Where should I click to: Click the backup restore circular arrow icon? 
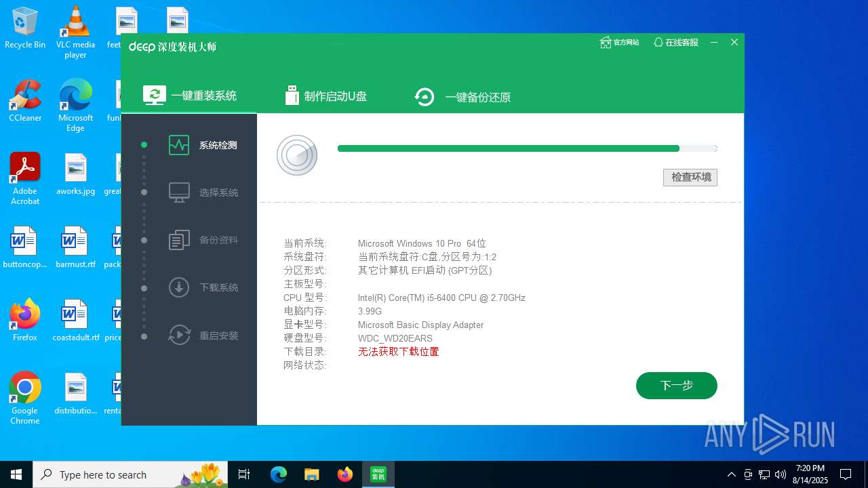[x=425, y=97]
